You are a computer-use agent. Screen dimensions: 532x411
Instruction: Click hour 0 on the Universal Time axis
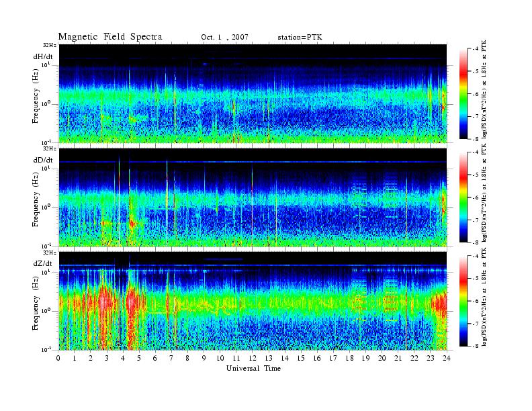58,358
